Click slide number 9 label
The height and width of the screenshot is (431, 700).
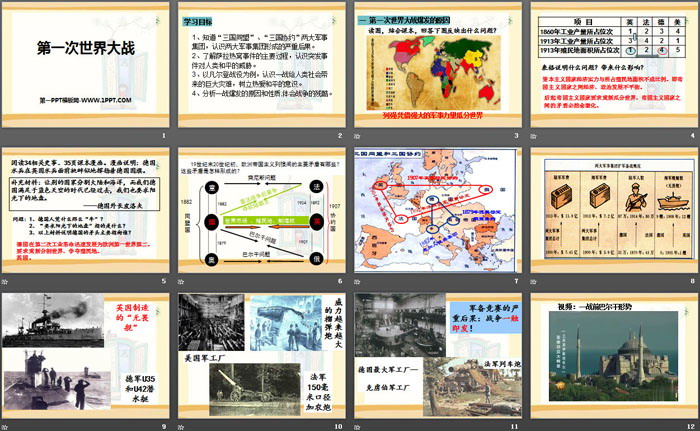[164, 427]
